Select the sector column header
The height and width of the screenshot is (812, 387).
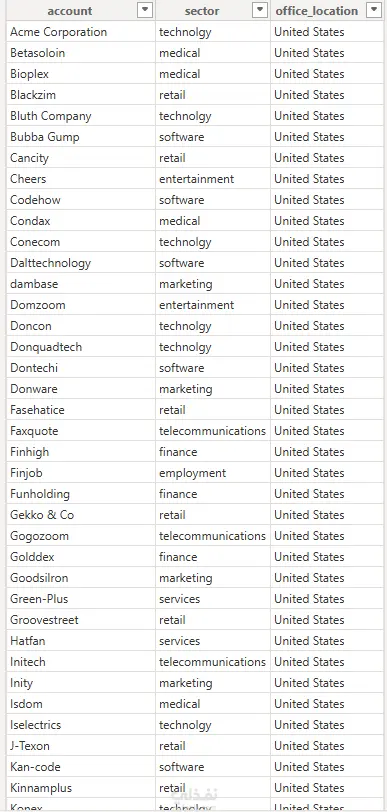click(x=202, y=11)
